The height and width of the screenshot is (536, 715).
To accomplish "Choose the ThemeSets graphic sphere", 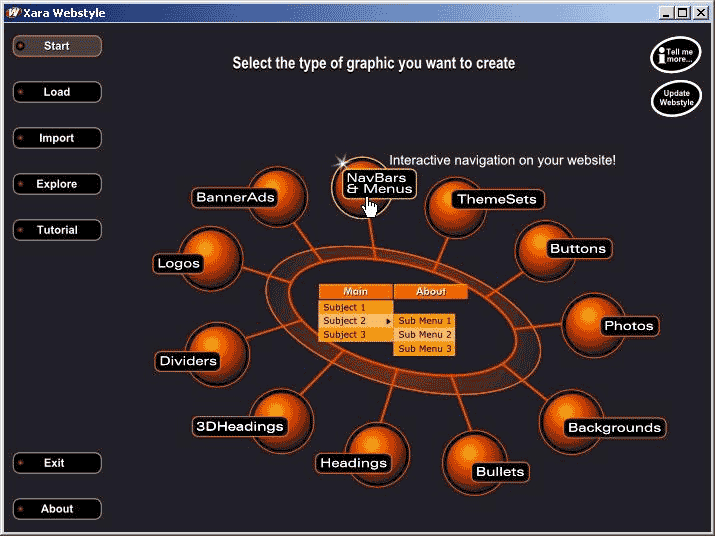I will click(455, 208).
